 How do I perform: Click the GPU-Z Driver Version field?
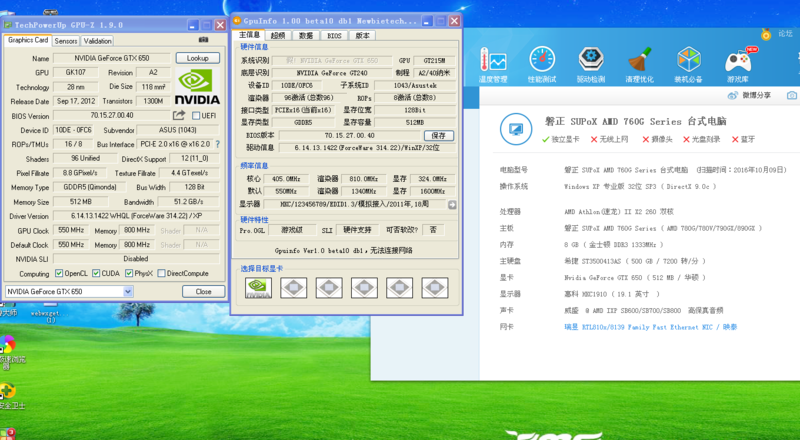(x=136, y=216)
